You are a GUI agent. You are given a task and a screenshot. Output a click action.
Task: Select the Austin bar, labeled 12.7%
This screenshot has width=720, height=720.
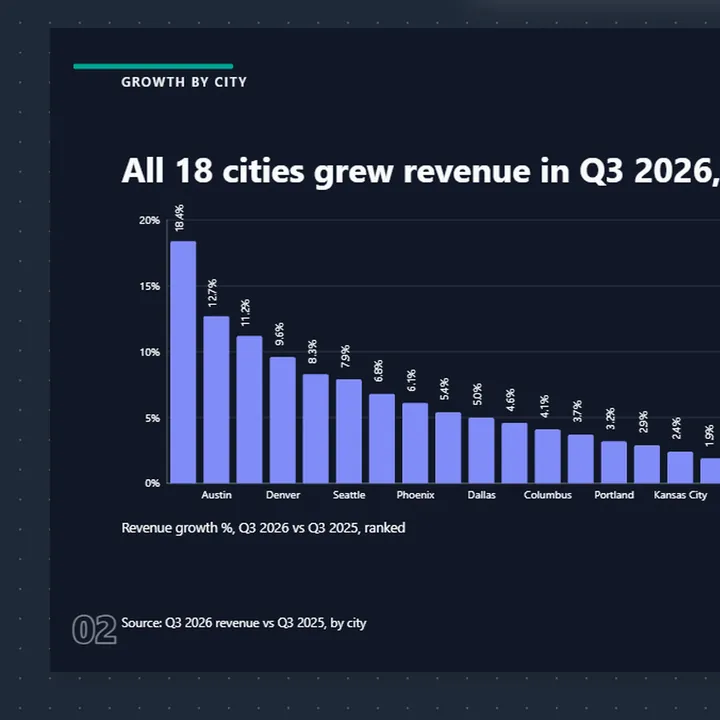(216, 400)
